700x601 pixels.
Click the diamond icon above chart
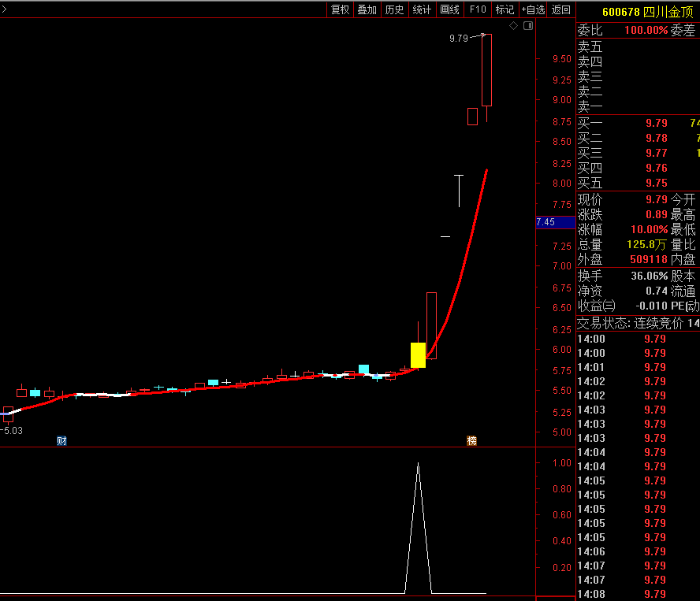(513, 26)
